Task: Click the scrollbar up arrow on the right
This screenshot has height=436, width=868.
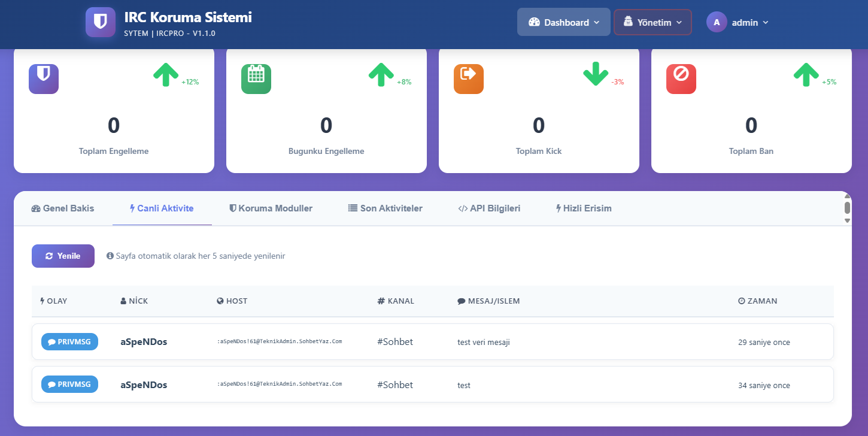Action: coord(847,196)
